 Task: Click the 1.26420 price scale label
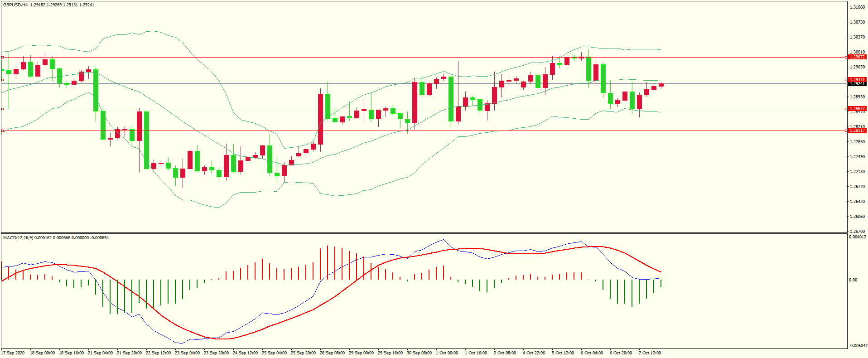(x=857, y=202)
